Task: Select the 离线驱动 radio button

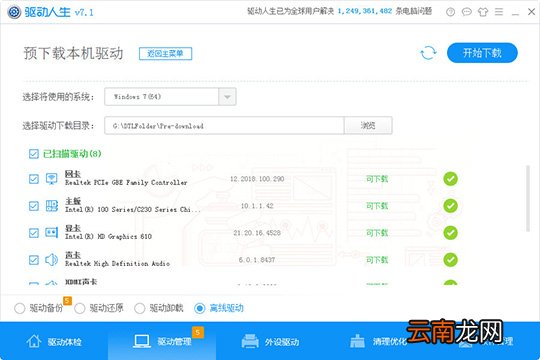Action: [x=200, y=308]
